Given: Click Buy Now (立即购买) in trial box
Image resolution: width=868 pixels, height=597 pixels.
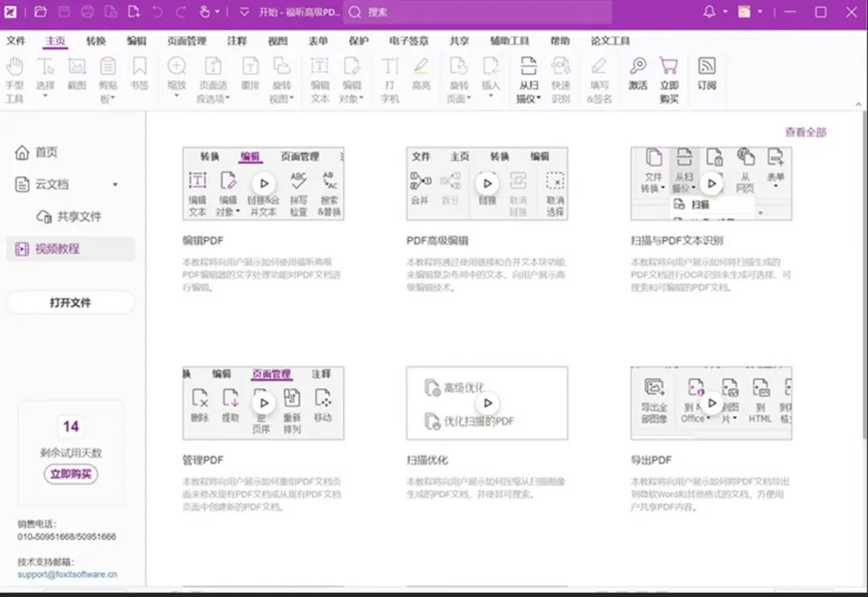Looking at the screenshot, I should pos(71,474).
